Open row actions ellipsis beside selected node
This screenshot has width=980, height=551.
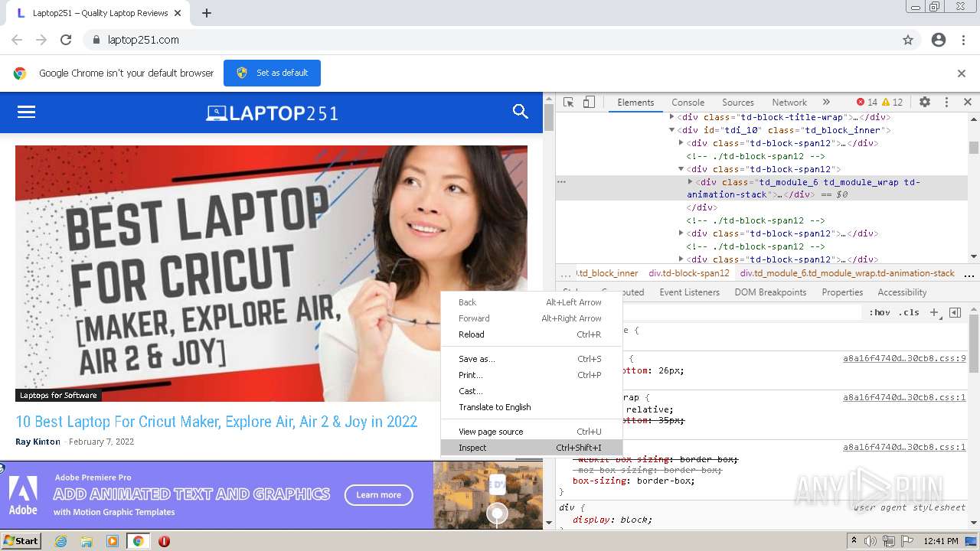click(x=562, y=182)
